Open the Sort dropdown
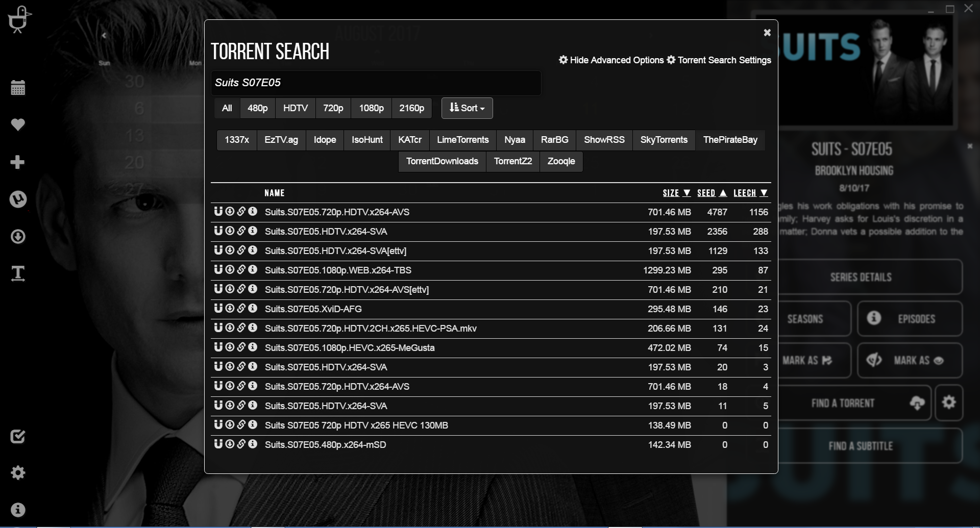This screenshot has height=528, width=980. (467, 108)
